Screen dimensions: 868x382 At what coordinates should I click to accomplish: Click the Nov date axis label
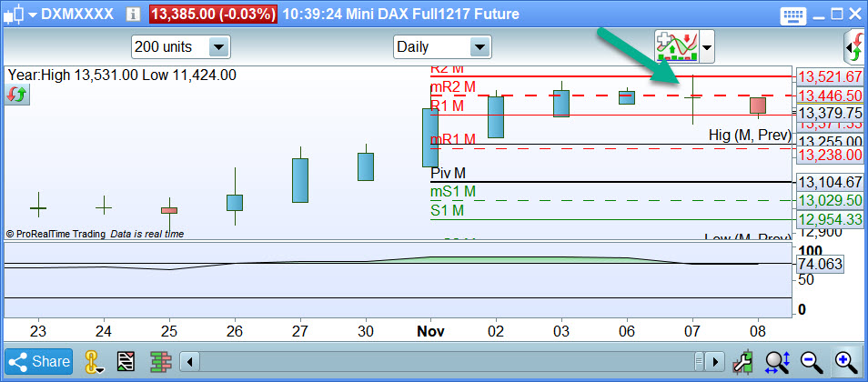click(430, 332)
